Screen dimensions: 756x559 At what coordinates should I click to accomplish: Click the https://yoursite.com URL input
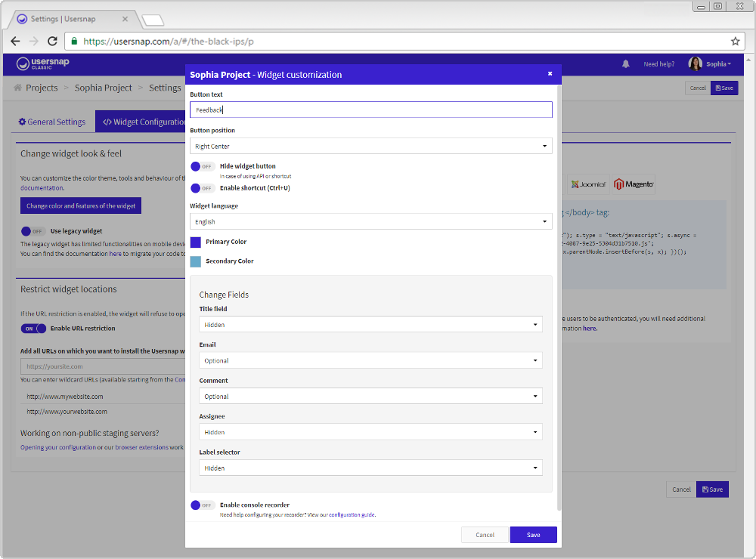103,366
